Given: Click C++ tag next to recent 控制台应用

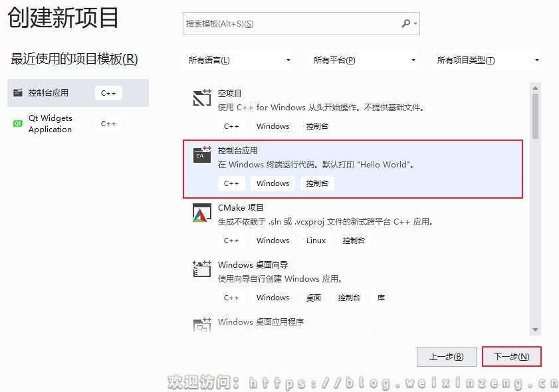Looking at the screenshot, I should (x=108, y=93).
